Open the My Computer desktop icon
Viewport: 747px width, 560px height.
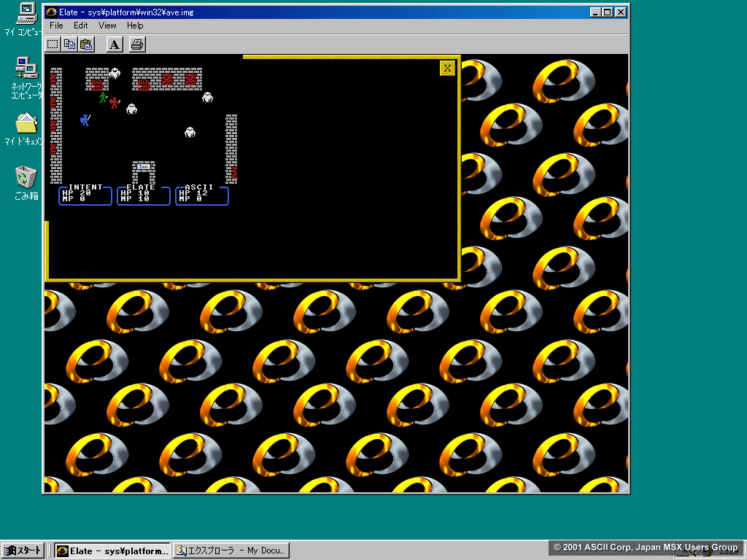[26, 19]
